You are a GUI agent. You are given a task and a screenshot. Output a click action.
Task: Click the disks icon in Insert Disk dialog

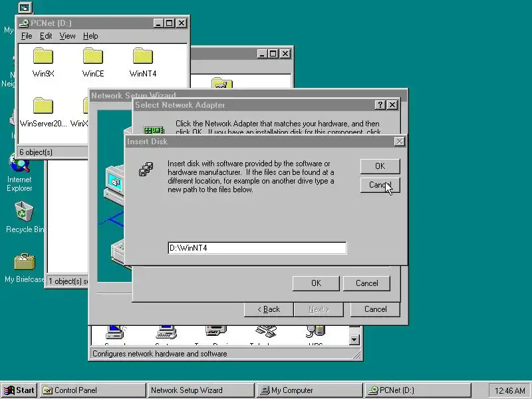(146, 169)
